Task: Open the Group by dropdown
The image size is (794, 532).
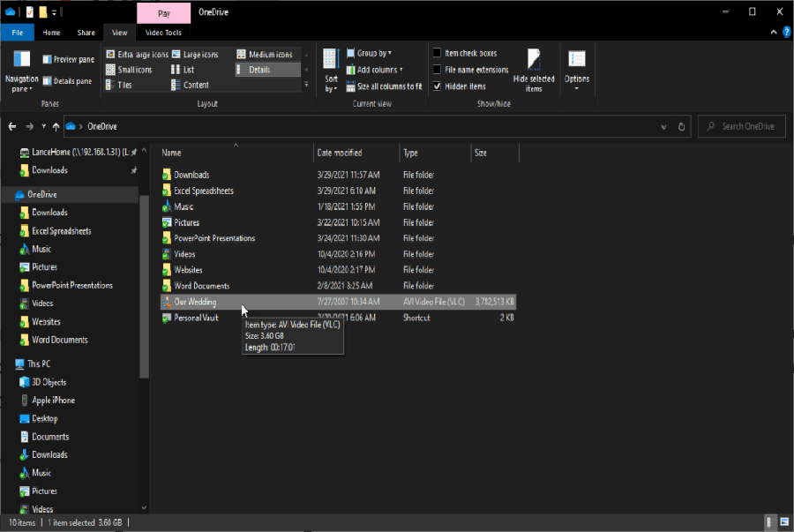Action: click(x=369, y=53)
